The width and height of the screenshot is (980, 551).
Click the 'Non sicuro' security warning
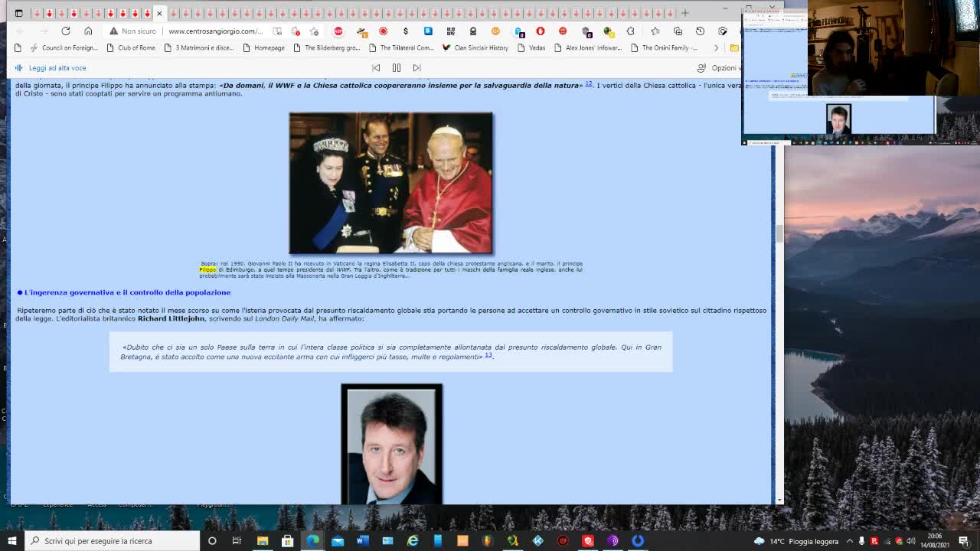pos(132,31)
